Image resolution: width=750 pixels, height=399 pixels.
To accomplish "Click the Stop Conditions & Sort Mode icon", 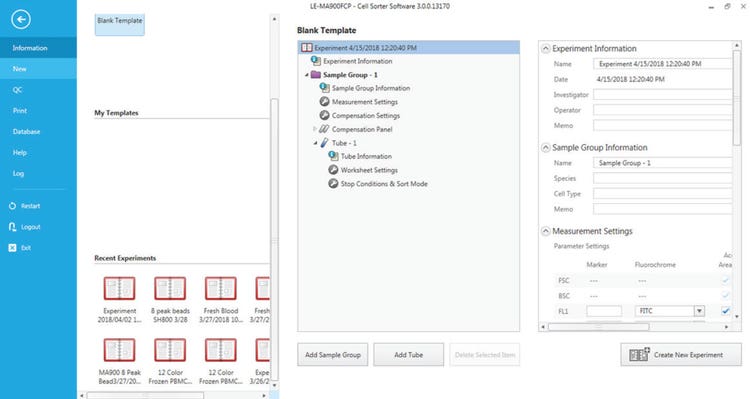I will click(x=333, y=184).
